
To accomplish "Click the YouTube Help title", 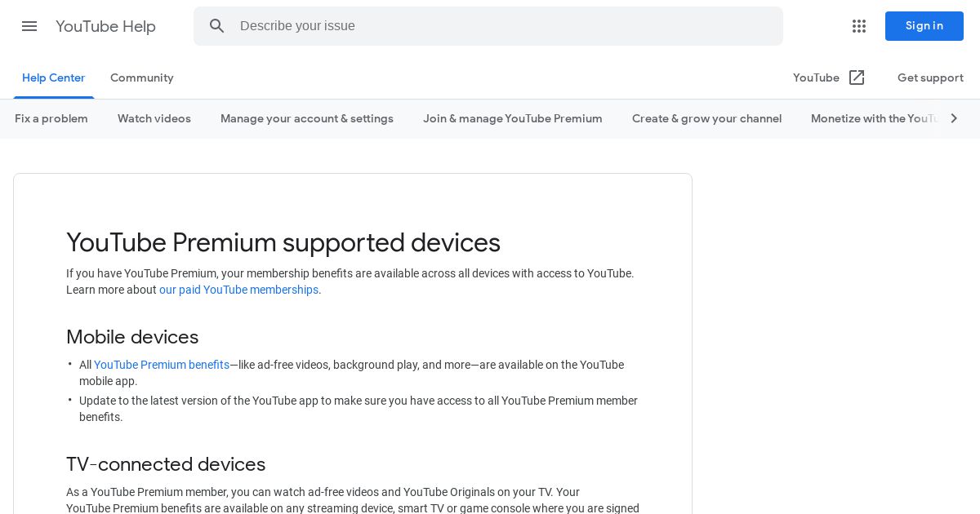I will [105, 26].
